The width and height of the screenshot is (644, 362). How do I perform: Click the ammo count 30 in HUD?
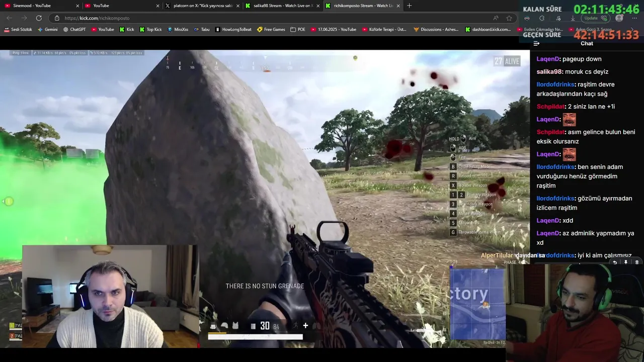click(x=265, y=326)
